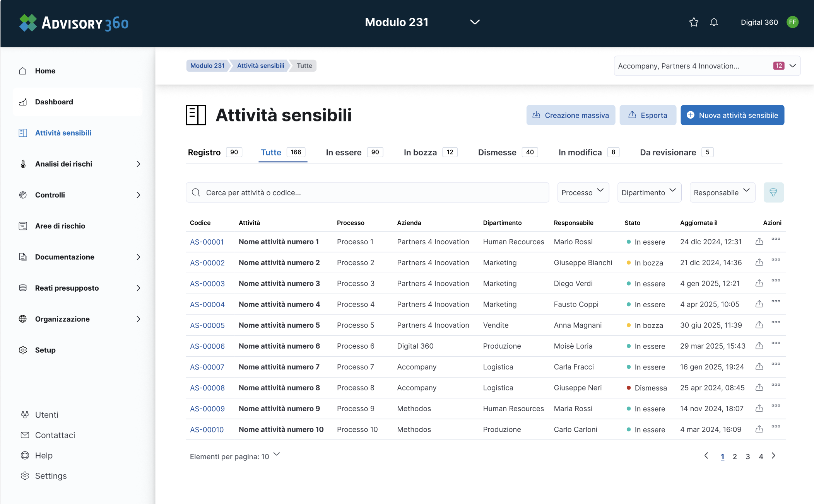
Task: Open notifications bell icon
Action: [x=714, y=22]
